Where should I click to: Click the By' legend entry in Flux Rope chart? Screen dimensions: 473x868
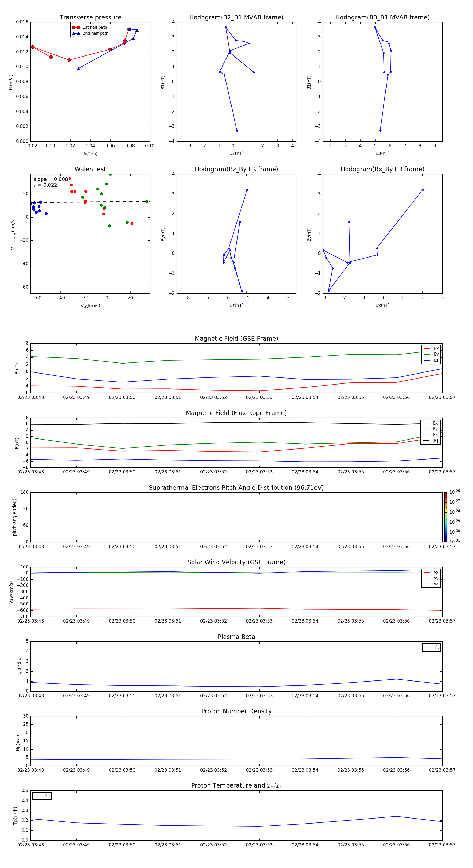[431, 429]
